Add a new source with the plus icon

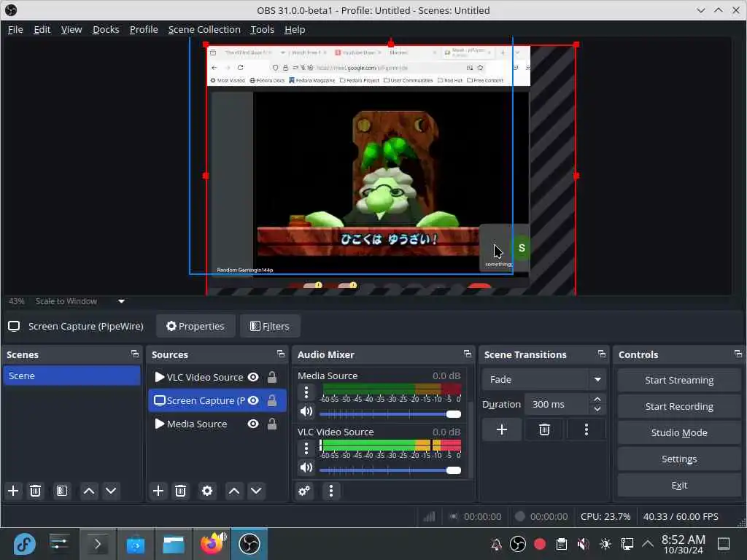click(158, 491)
